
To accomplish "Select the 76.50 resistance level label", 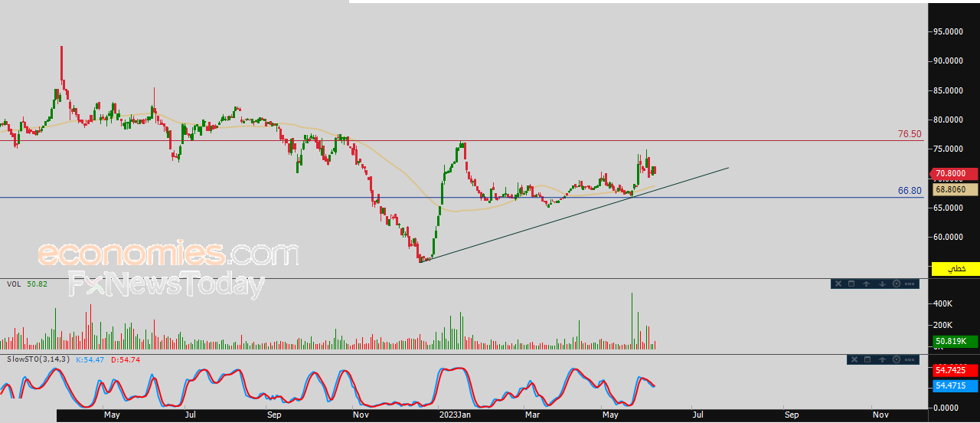I will (x=910, y=134).
